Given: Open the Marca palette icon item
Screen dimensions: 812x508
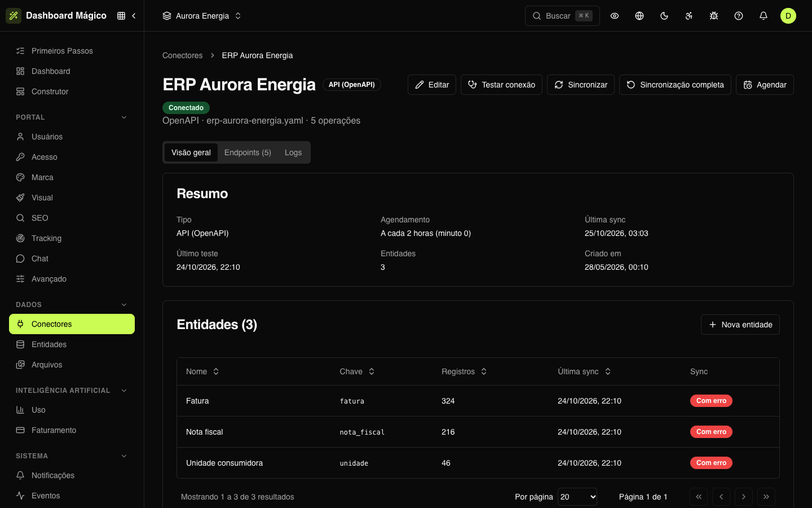Looking at the screenshot, I should (72, 177).
